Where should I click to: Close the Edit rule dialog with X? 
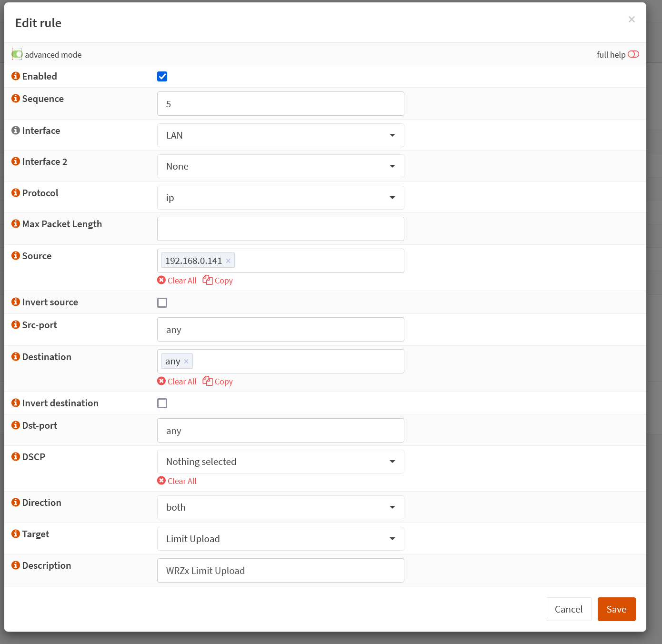point(632,20)
